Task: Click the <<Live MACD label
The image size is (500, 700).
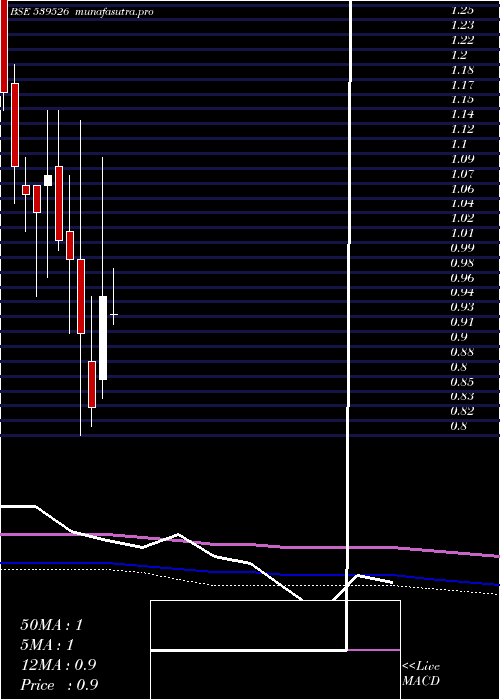Action: pyautogui.click(x=421, y=674)
